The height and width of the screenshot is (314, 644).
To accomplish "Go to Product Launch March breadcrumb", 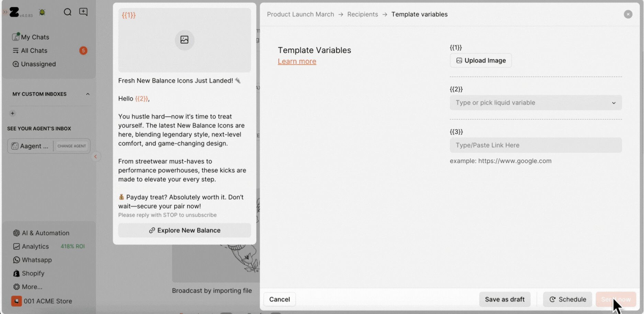I will [301, 14].
